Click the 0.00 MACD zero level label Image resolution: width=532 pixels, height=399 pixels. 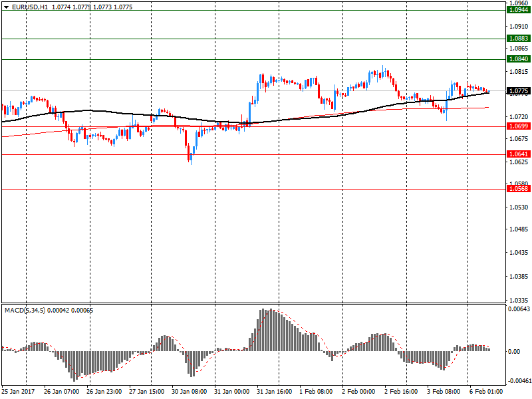click(x=514, y=352)
